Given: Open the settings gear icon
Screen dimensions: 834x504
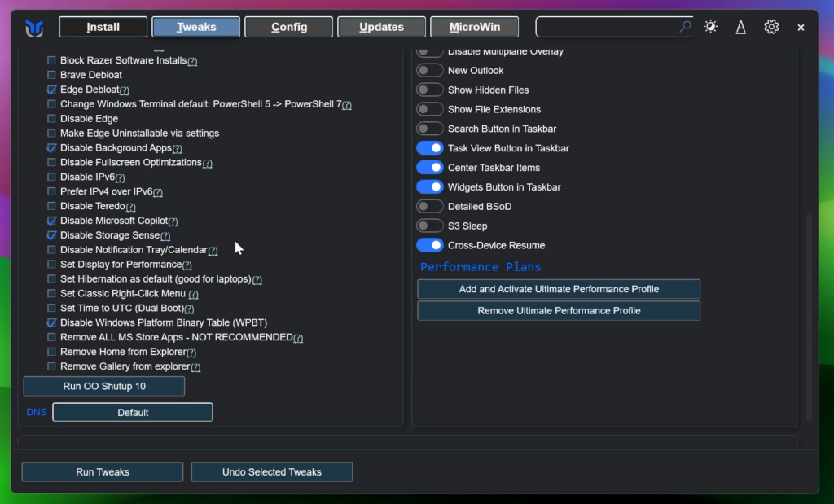Looking at the screenshot, I should pyautogui.click(x=771, y=27).
